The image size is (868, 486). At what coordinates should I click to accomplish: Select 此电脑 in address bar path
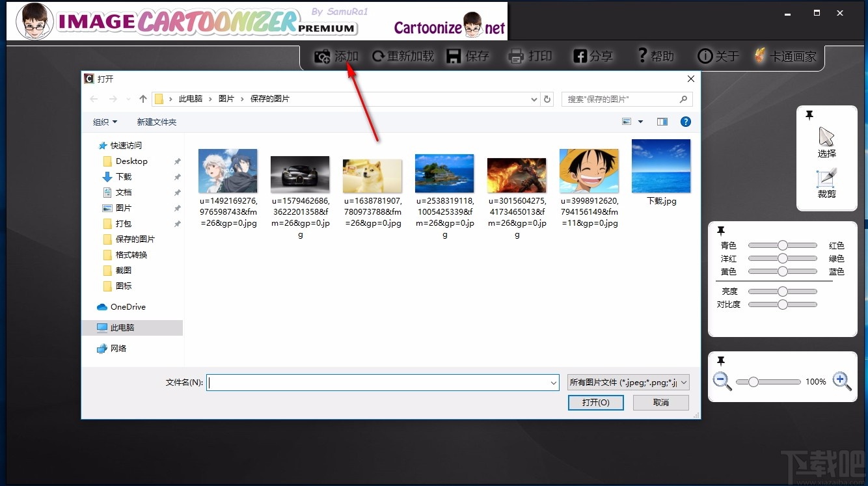click(x=191, y=99)
